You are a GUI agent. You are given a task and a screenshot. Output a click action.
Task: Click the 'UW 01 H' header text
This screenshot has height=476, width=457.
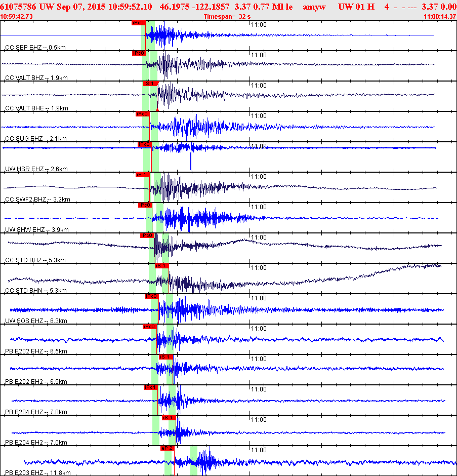356,7
